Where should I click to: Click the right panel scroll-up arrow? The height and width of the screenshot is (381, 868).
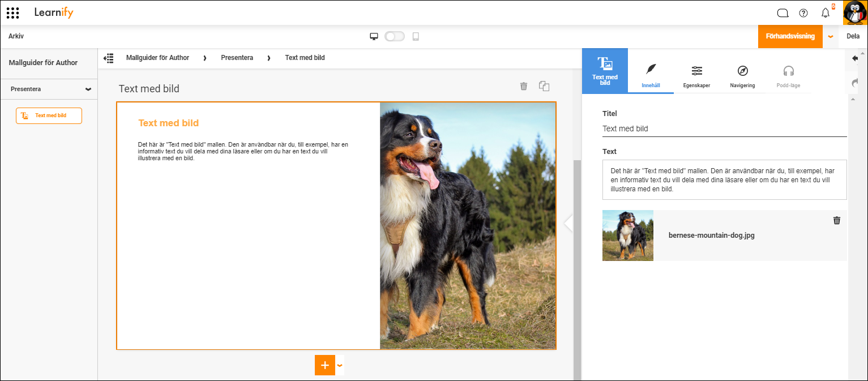click(853, 99)
